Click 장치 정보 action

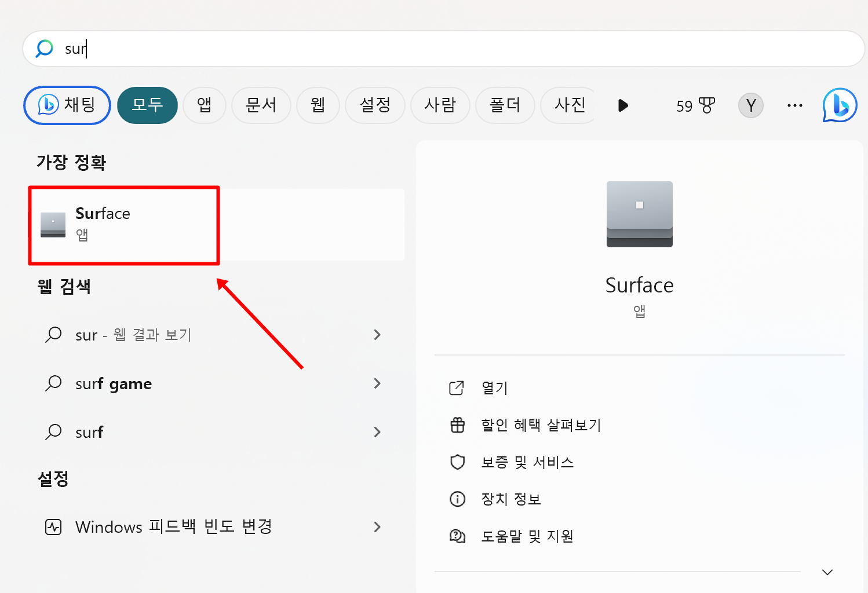[x=510, y=499]
